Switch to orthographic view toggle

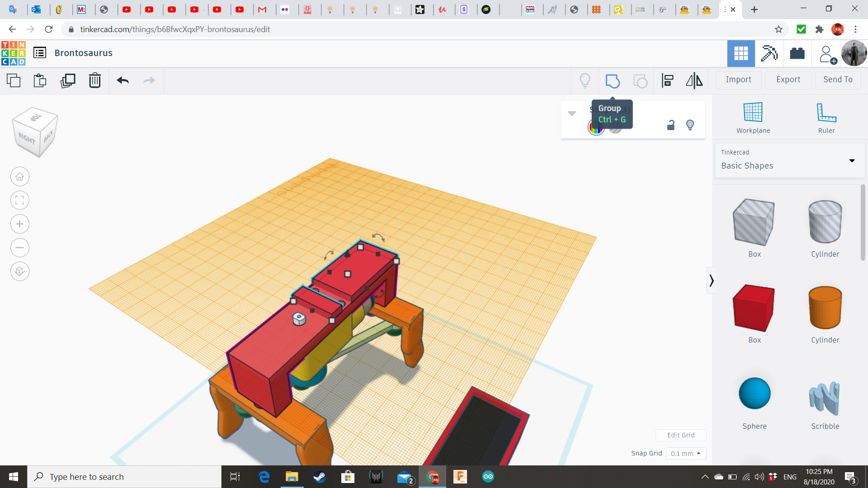(x=20, y=271)
